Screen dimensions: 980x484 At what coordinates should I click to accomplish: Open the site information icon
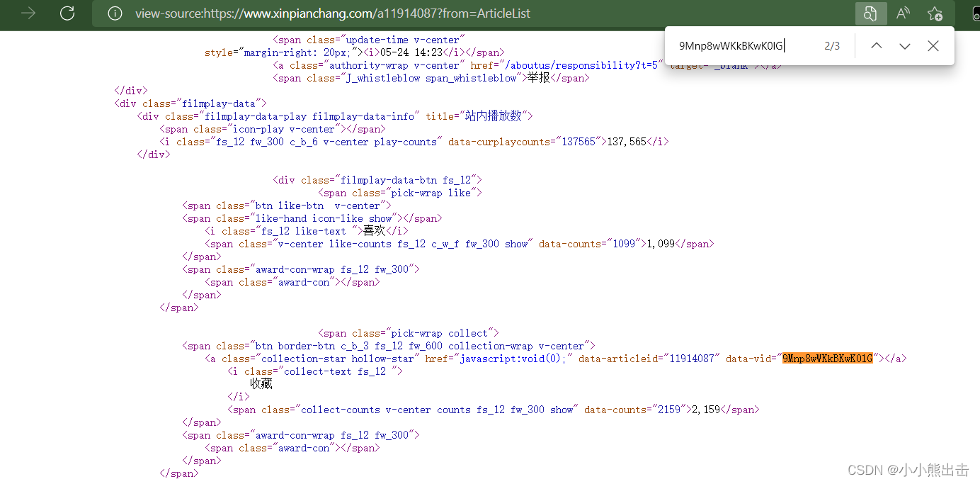115,13
